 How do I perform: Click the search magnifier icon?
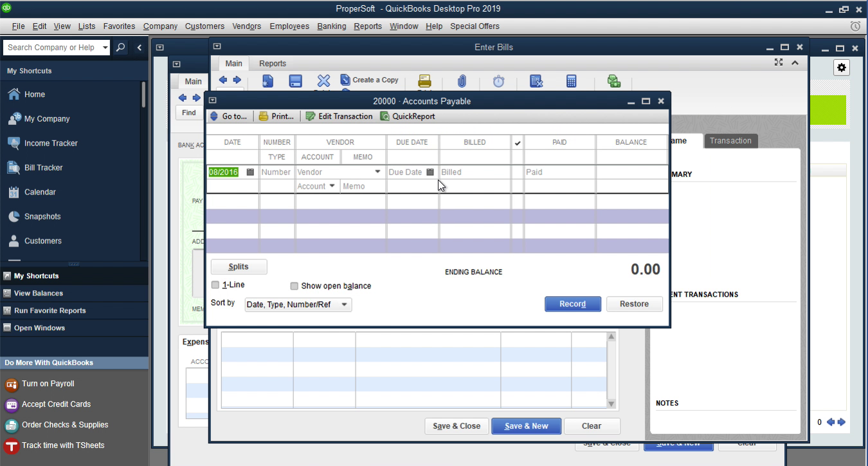pos(120,48)
